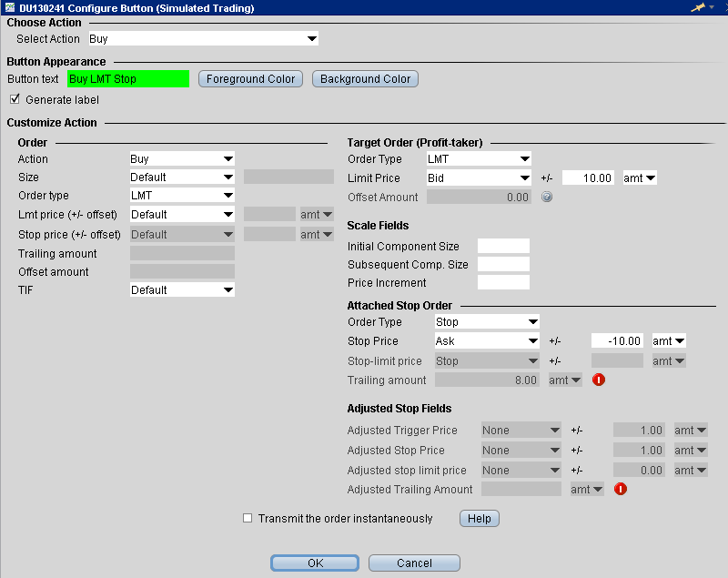Screen dimensions: 728x578
Task: Click the Help button
Action: coord(480,519)
